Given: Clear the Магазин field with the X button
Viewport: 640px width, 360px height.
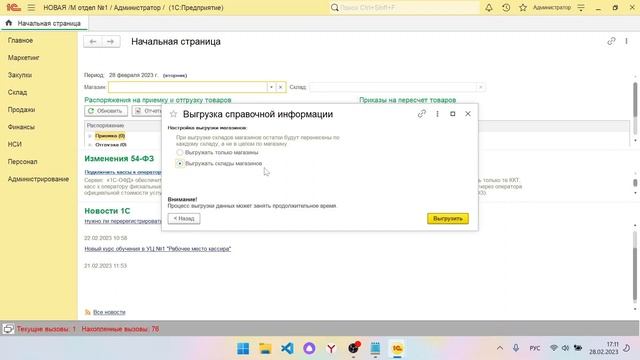Looking at the screenshot, I should click(x=280, y=87).
